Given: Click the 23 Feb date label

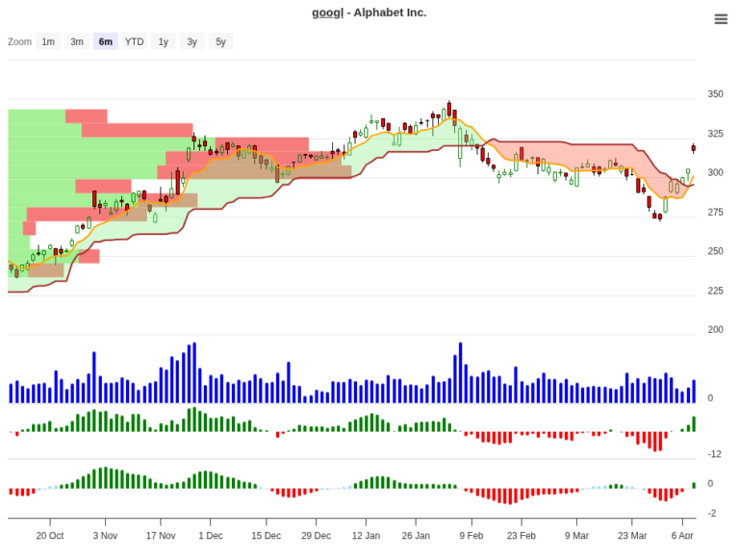Looking at the screenshot, I should point(522,536).
